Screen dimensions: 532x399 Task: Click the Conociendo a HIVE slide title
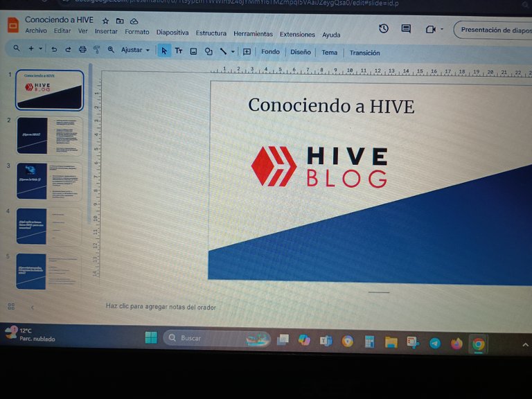click(331, 105)
